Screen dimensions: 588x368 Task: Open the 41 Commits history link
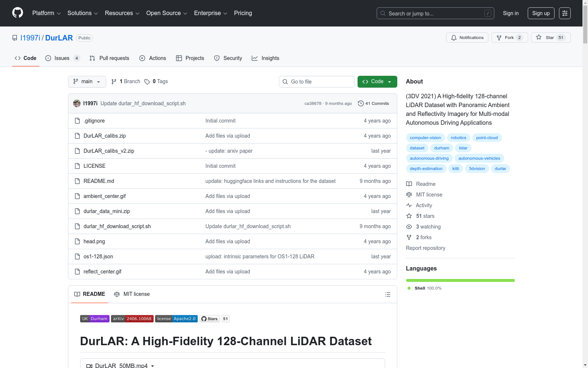point(373,103)
